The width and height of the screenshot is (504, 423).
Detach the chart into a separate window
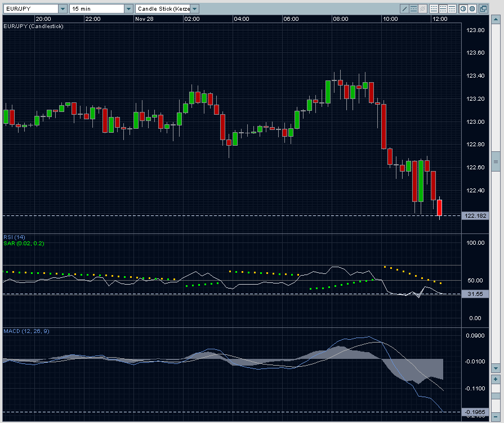pos(483,8)
